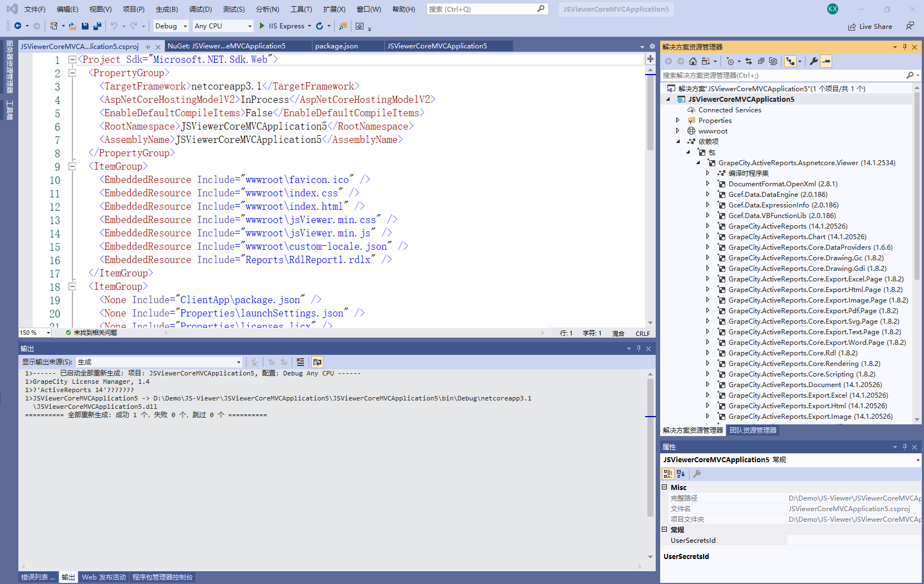The height and width of the screenshot is (584, 924).
Task: Collapse the Project element fold at line 1
Action: 72,60
